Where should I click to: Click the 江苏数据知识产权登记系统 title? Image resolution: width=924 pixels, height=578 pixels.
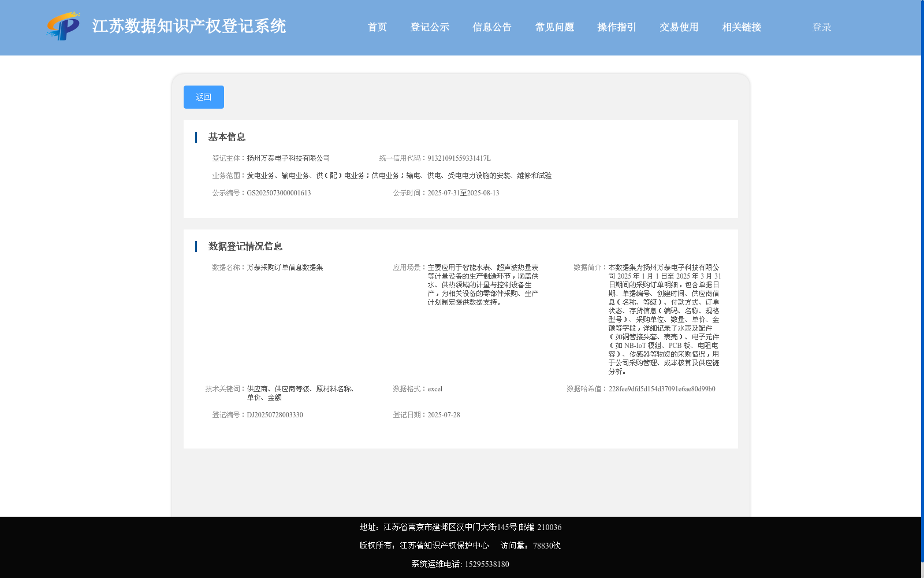coord(189,26)
